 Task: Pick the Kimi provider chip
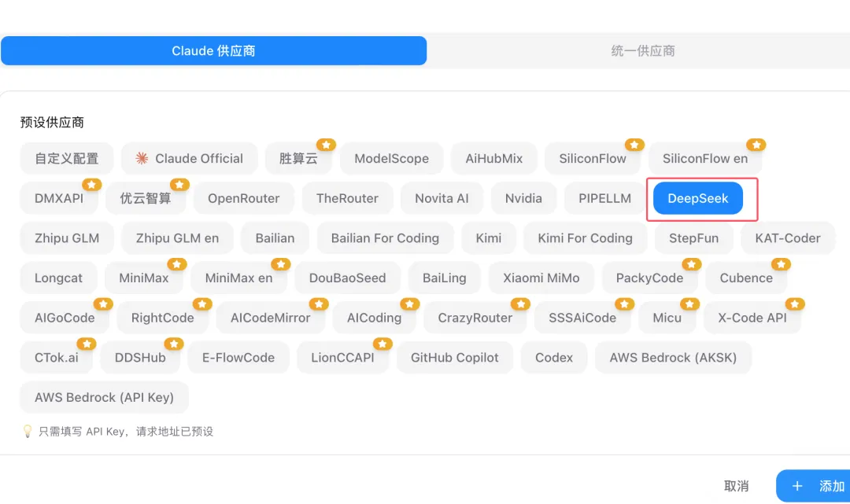coord(489,238)
